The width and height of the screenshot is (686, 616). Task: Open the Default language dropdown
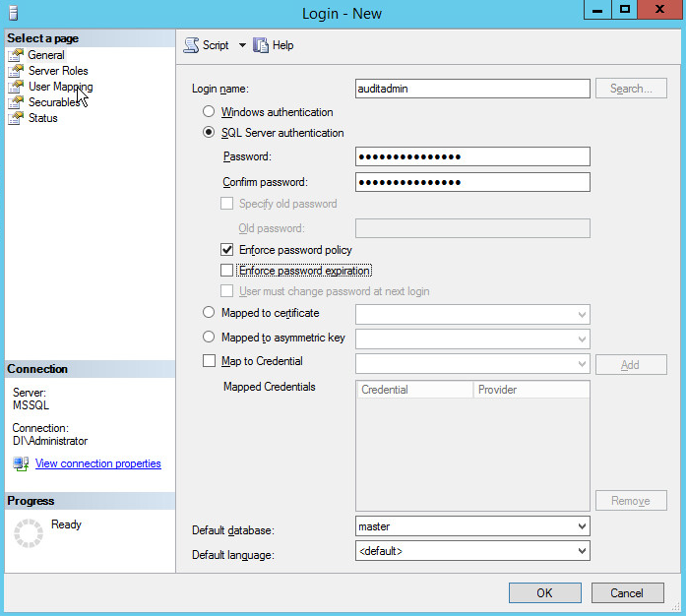tap(581, 551)
